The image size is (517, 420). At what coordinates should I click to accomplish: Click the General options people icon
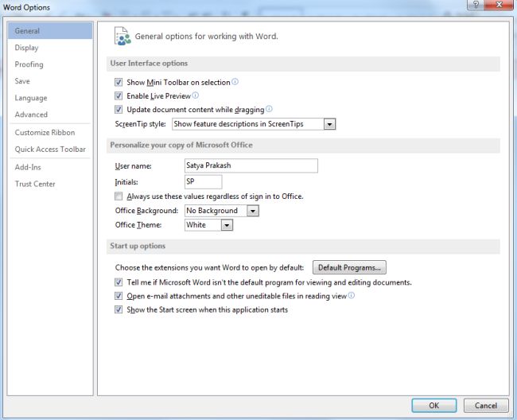tap(122, 36)
